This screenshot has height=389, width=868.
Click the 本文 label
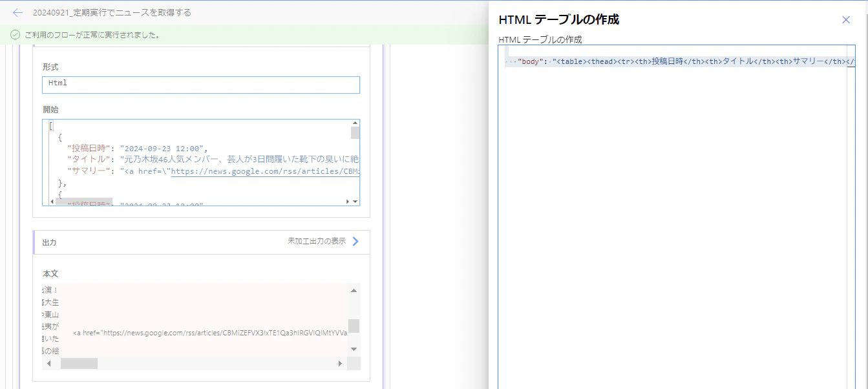(50, 274)
